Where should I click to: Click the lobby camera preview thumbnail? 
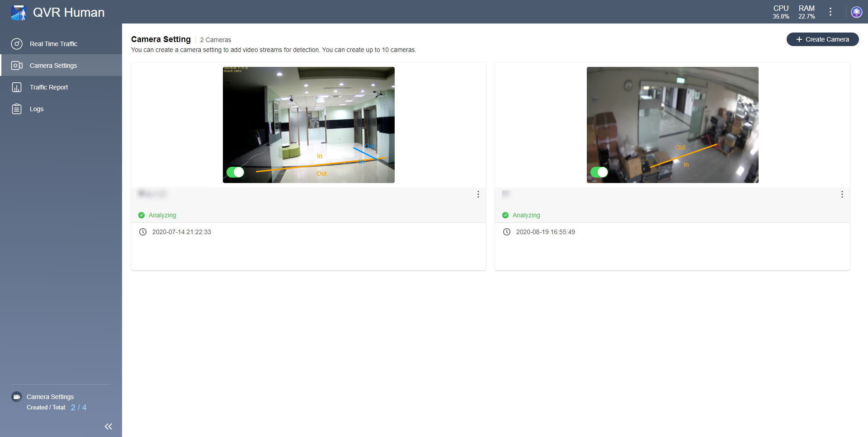click(308, 117)
